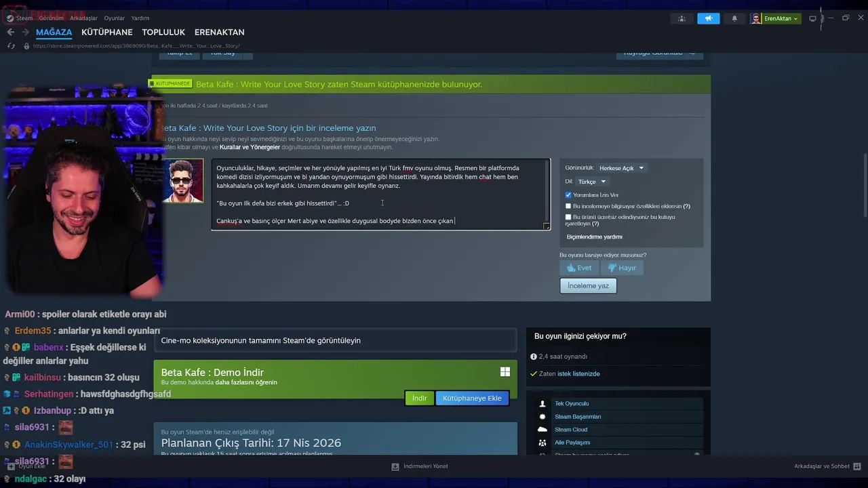This screenshot has height=488, width=868.
Task: Switch to Big Picture monitor icon
Action: tap(812, 18)
